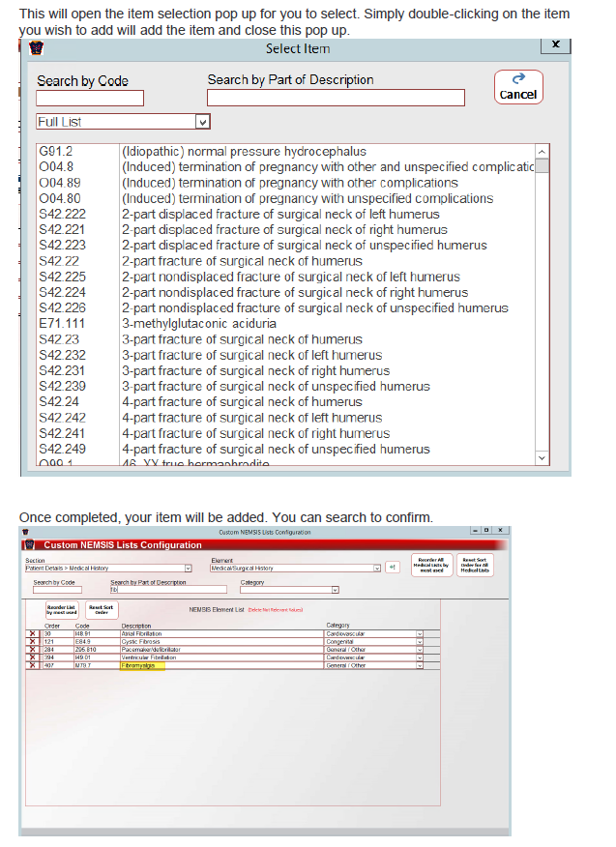
Task: Select S42.232 3-part fracture left humerus
Action: [x=285, y=355]
